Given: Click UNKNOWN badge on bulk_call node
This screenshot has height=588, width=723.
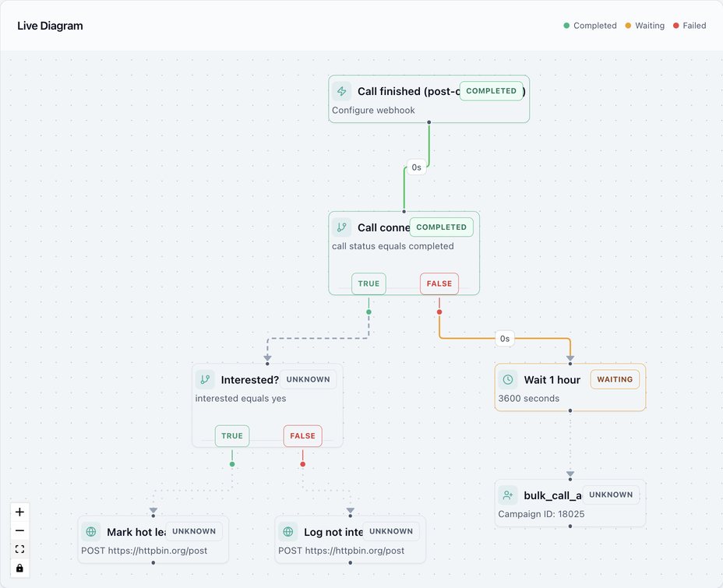Looking at the screenshot, I should point(611,495).
